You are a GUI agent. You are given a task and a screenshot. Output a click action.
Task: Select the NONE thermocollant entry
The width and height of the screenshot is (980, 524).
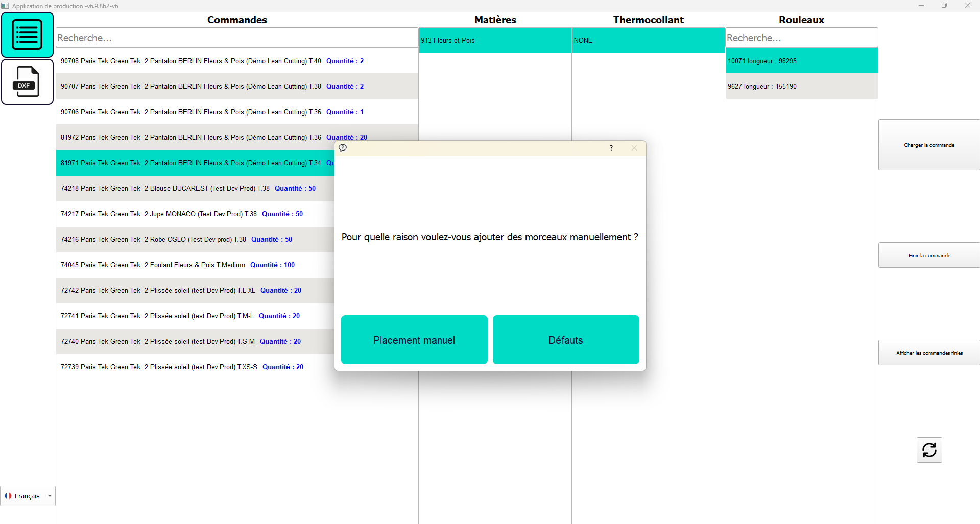648,40
